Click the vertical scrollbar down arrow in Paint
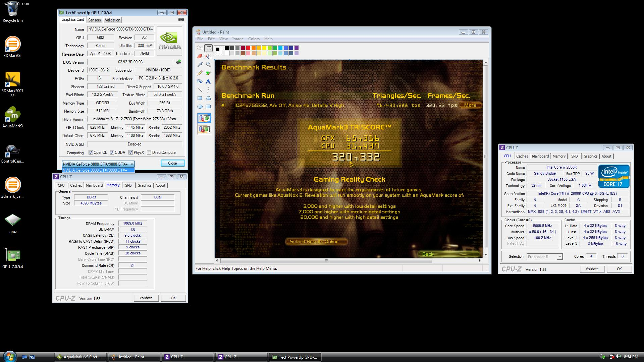Viewport: 644px width, 362px height. [486, 255]
